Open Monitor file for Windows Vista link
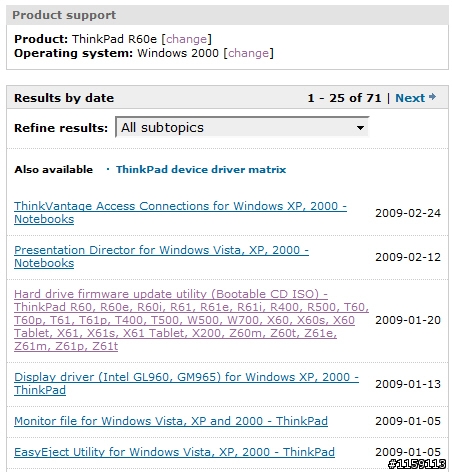Viewport: 452px width, 472px height. (171, 421)
